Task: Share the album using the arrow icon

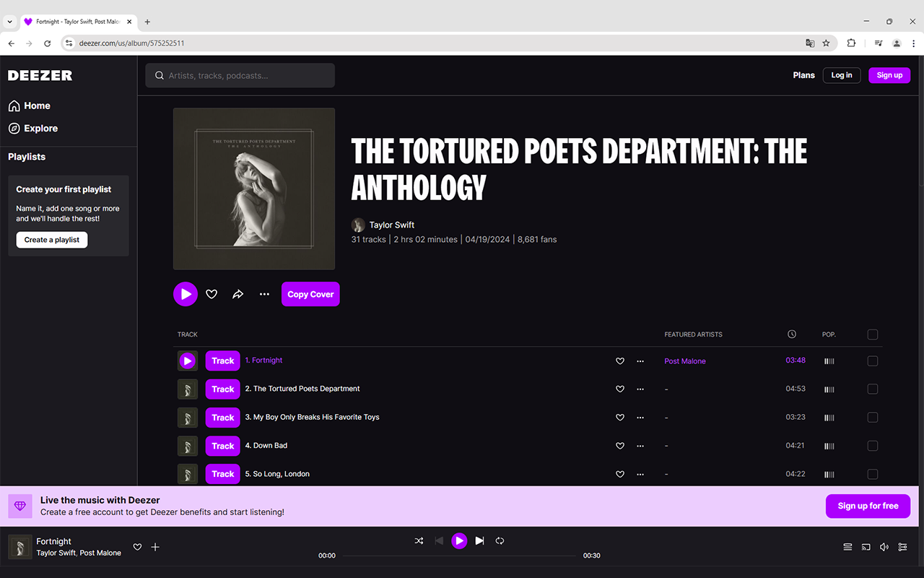Action: click(238, 294)
